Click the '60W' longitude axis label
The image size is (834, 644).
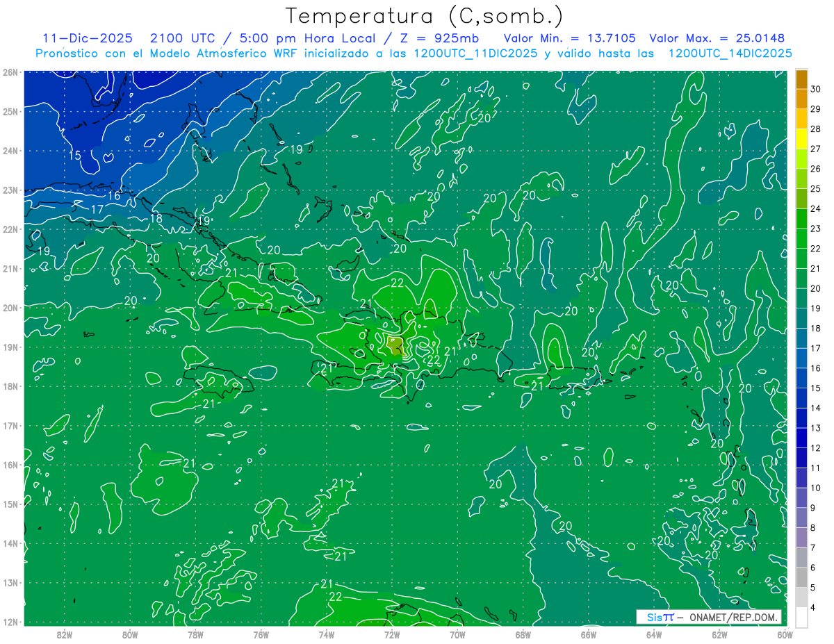tap(785, 634)
